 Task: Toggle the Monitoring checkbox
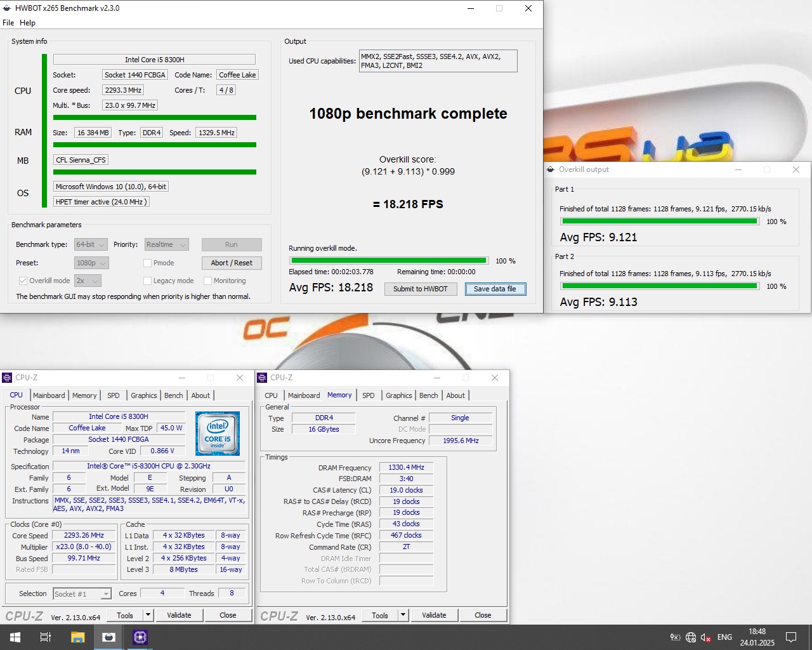point(207,281)
